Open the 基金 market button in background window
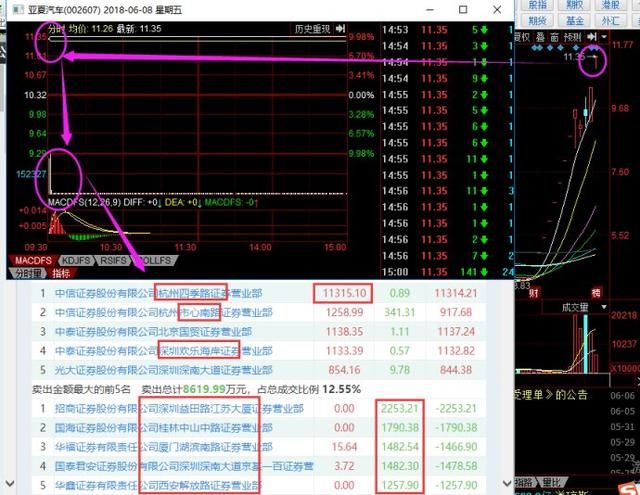 (574, 20)
